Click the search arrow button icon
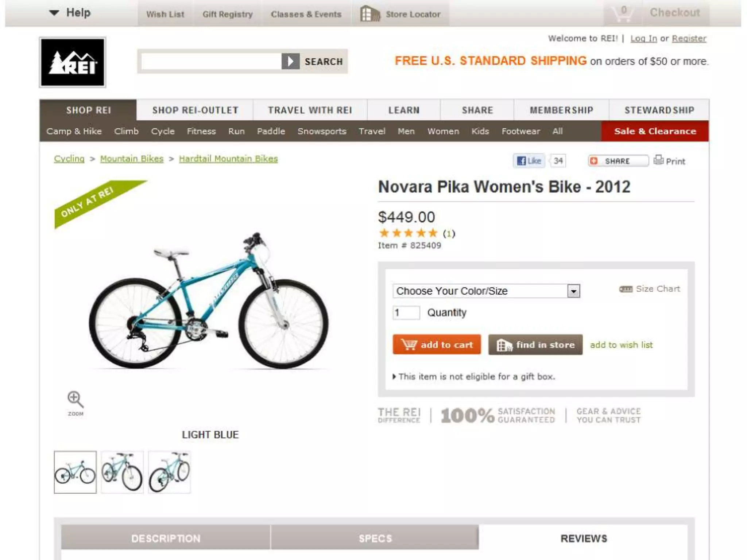This screenshot has width=747, height=560. (290, 61)
